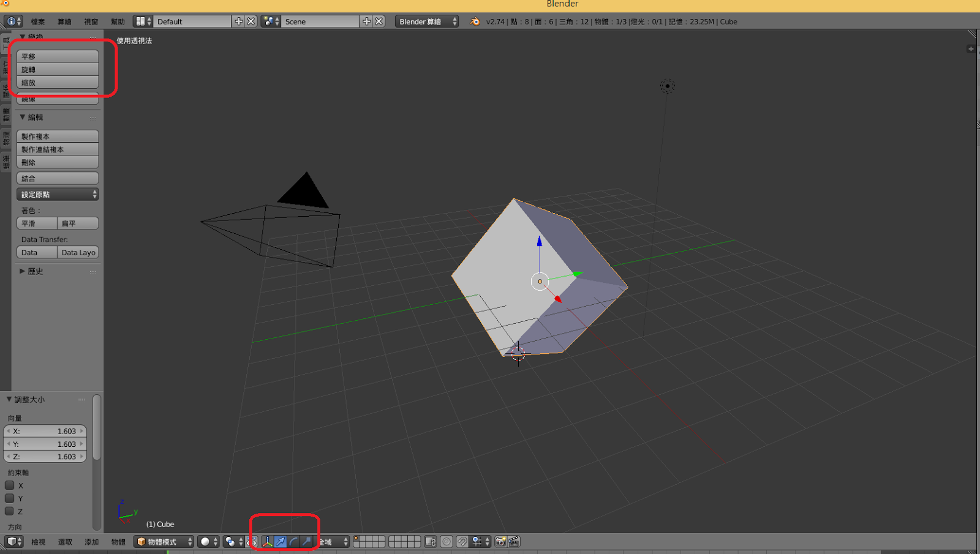The width and height of the screenshot is (980, 554).
Task: Open the 檢視 View menu in 3D header
Action: click(x=39, y=542)
